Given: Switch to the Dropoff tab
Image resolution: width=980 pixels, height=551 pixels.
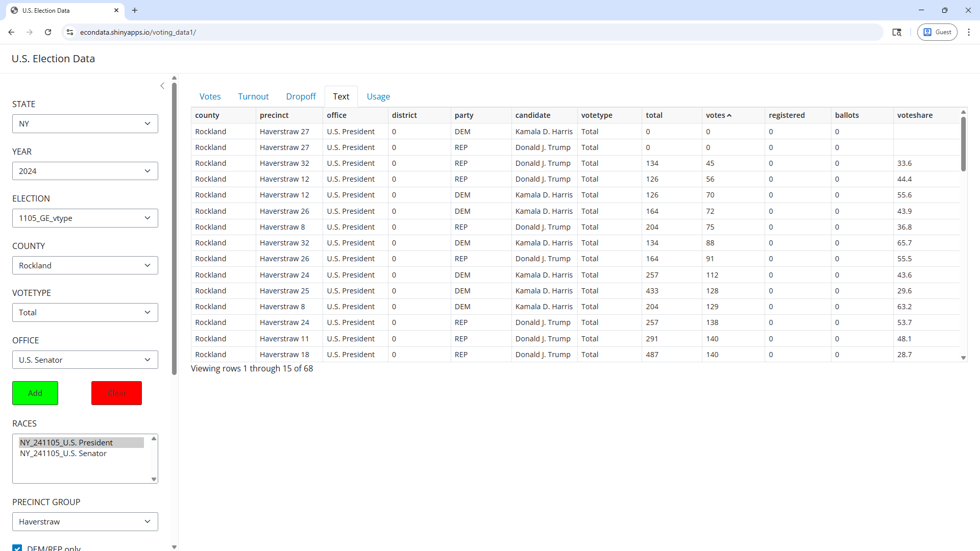Looking at the screenshot, I should tap(301, 96).
